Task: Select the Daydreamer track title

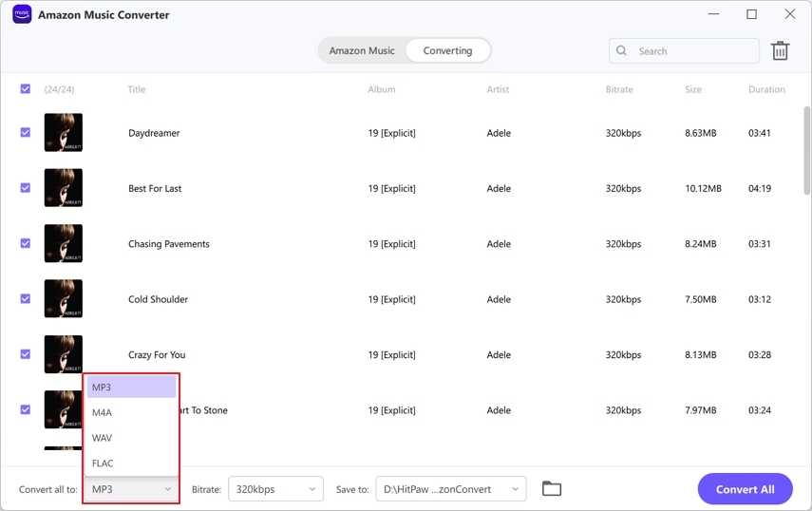Action: pos(154,133)
